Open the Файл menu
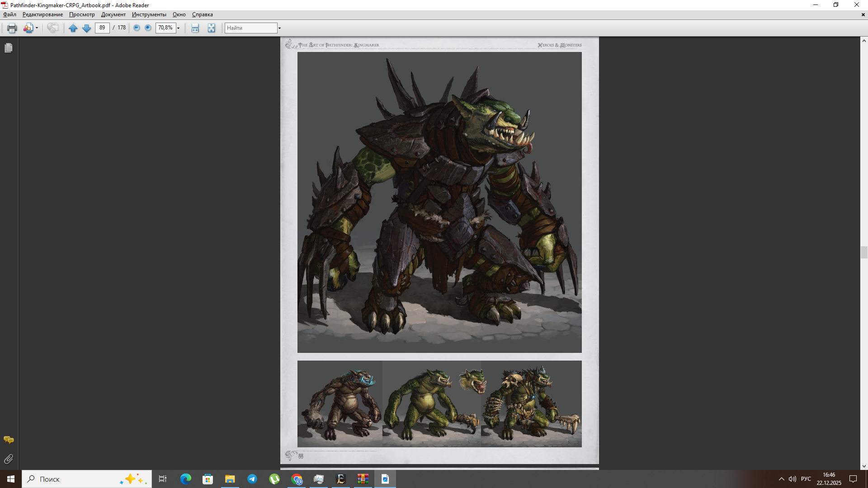Viewport: 868px width, 488px height. point(9,14)
